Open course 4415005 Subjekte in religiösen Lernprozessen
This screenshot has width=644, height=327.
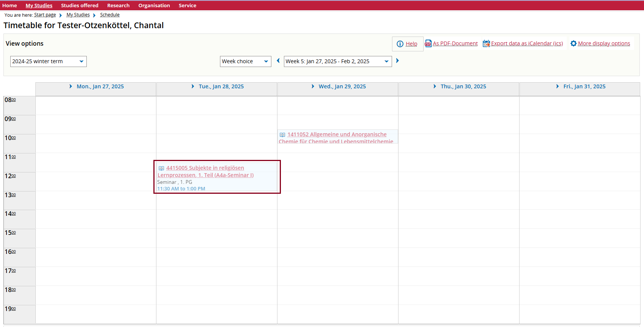[x=206, y=171]
